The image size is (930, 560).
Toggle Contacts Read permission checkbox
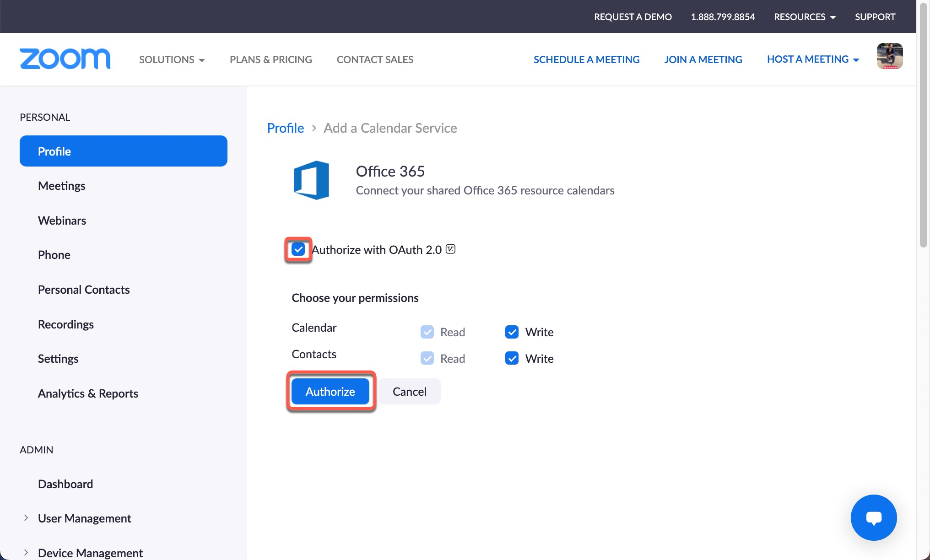pyautogui.click(x=427, y=358)
